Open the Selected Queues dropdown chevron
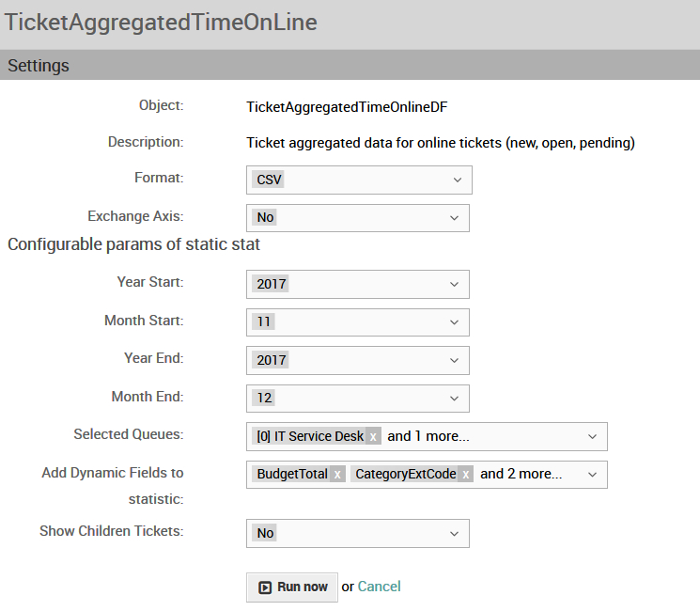 [x=592, y=437]
